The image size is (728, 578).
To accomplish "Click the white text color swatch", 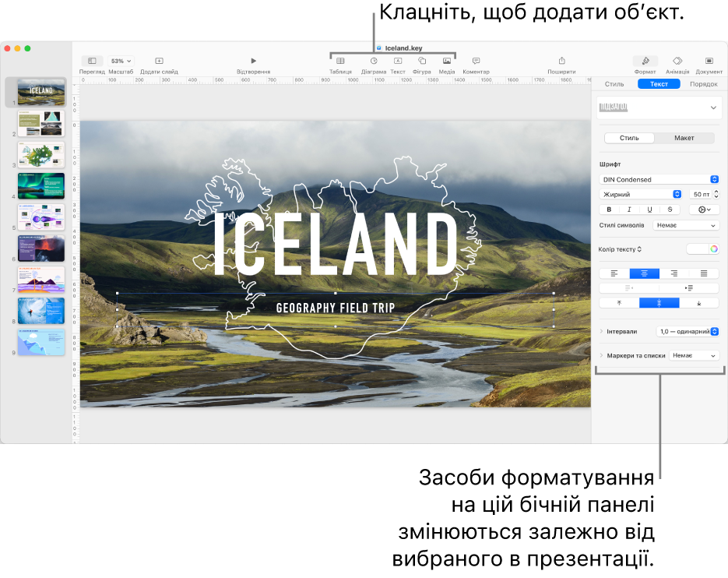I will point(698,249).
